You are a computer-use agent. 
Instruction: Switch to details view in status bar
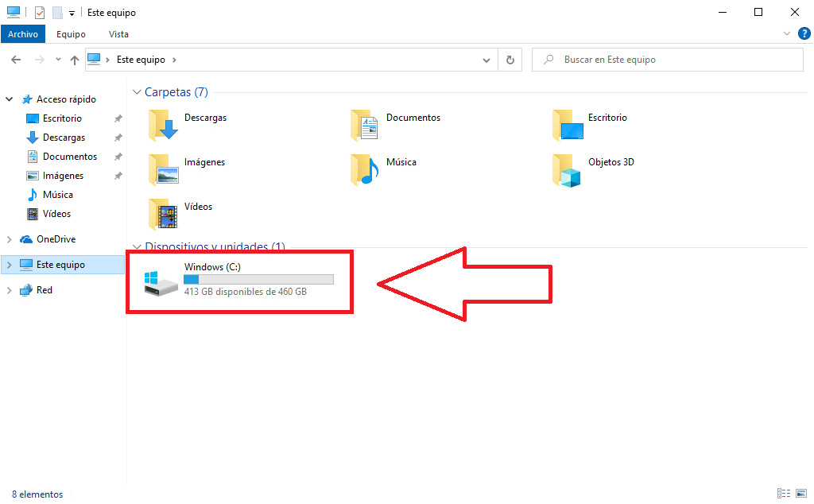[784, 494]
